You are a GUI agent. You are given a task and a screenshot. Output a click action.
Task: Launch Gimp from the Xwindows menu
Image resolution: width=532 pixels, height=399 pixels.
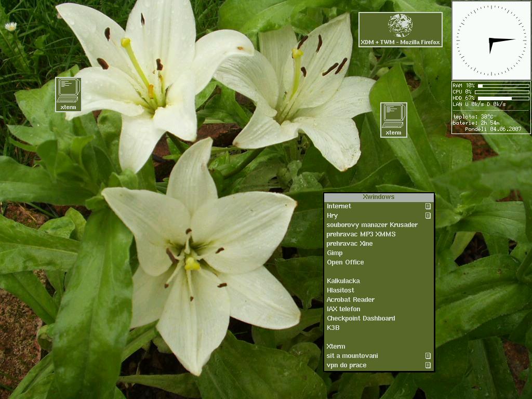(335, 253)
